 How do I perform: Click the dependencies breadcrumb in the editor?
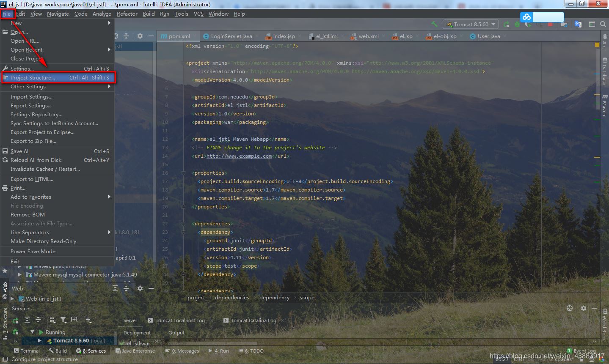point(232,298)
